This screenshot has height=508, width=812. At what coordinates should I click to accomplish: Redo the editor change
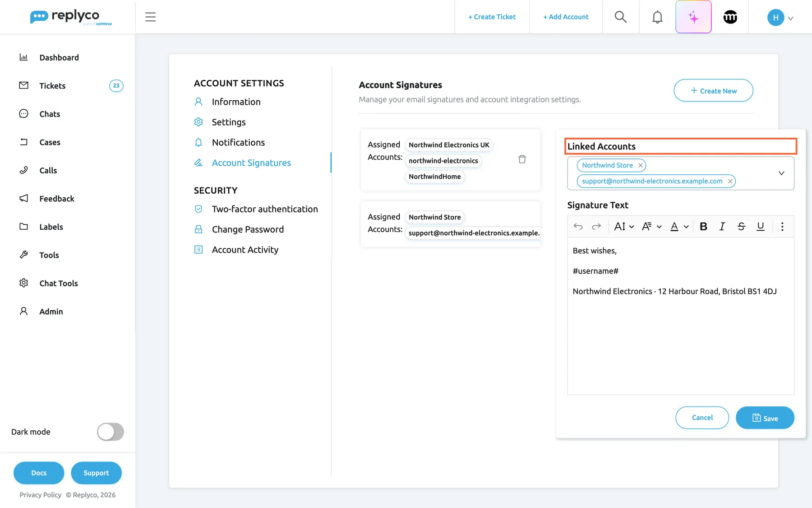click(x=596, y=226)
